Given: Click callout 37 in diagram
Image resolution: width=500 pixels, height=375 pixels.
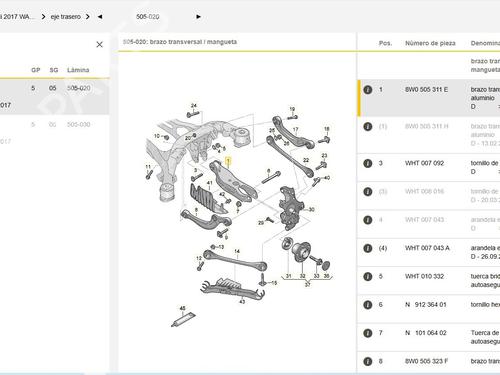Looking at the screenshot, I should [307, 284].
